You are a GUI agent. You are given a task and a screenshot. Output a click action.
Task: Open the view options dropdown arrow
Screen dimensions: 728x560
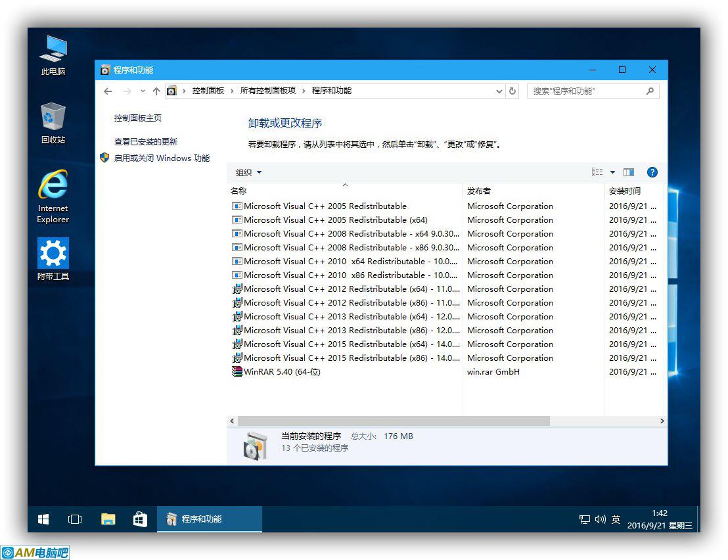coord(612,172)
